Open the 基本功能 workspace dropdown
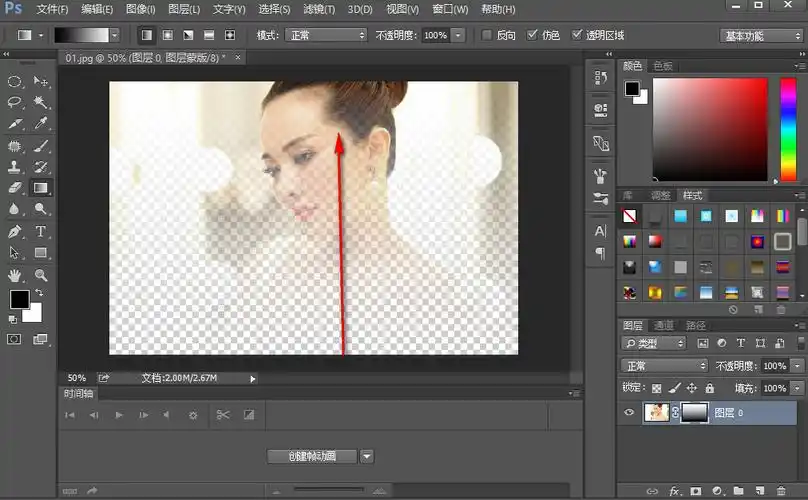808x500 pixels. [761, 35]
